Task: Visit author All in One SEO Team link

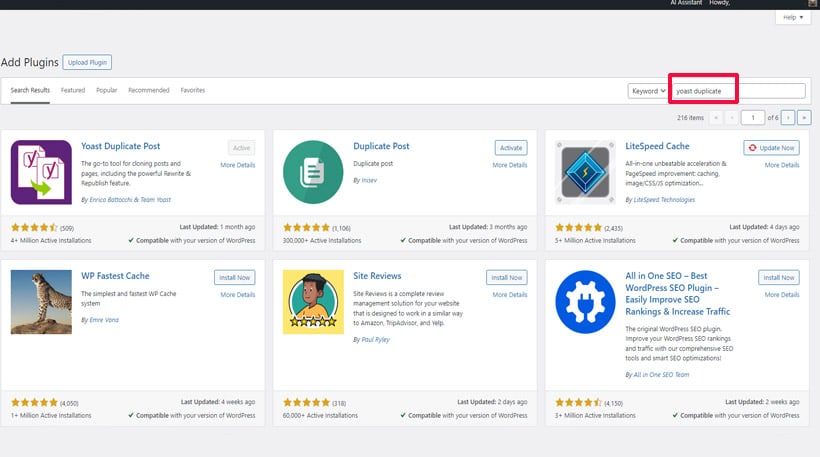Action: (661, 374)
